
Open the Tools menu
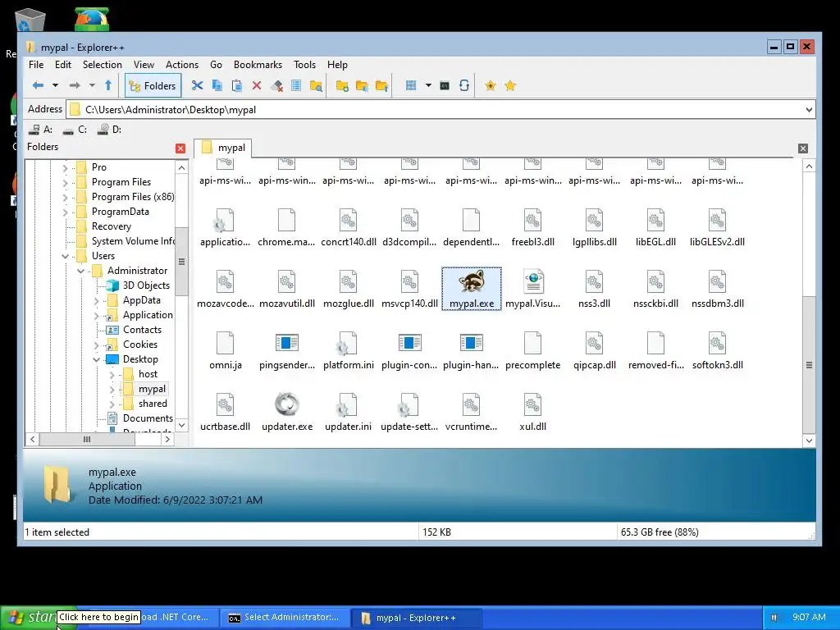coord(305,65)
